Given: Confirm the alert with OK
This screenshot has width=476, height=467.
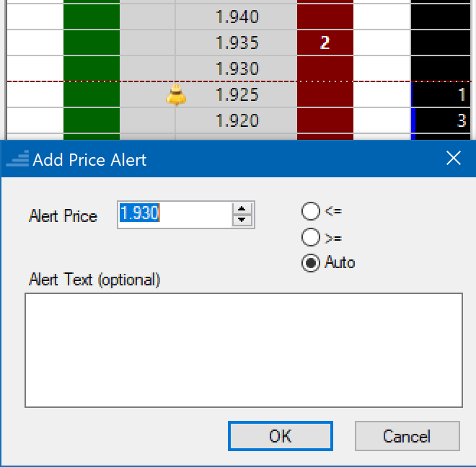Looking at the screenshot, I should (280, 436).
